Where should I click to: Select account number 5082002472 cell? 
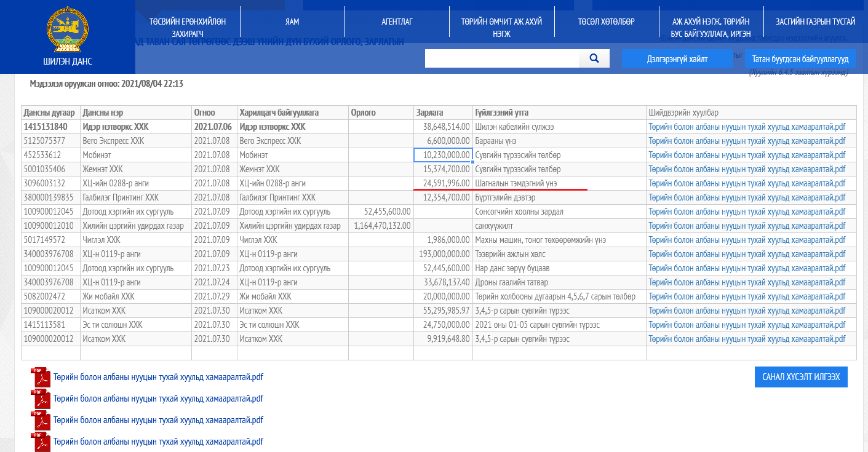(51, 296)
